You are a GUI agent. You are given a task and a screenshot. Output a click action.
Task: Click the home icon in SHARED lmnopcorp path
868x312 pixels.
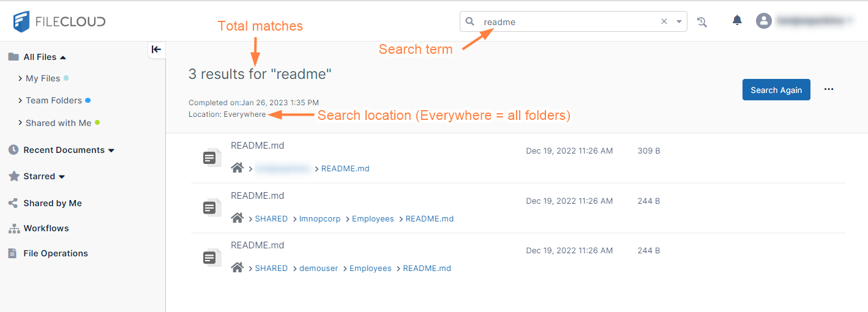[x=238, y=218]
